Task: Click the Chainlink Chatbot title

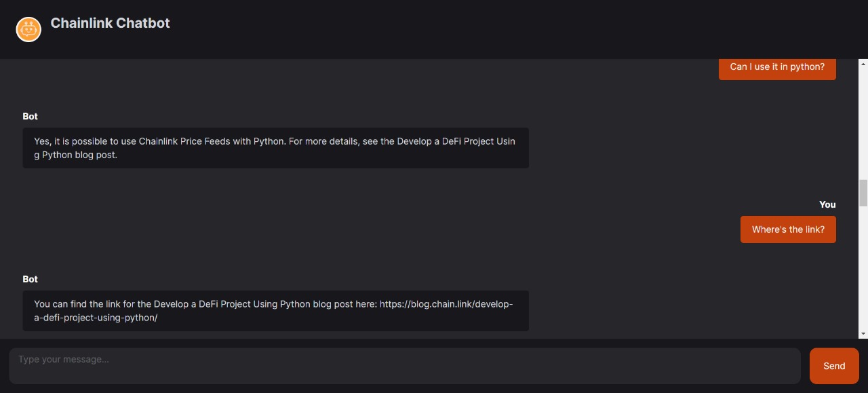Action: pyautogui.click(x=110, y=23)
